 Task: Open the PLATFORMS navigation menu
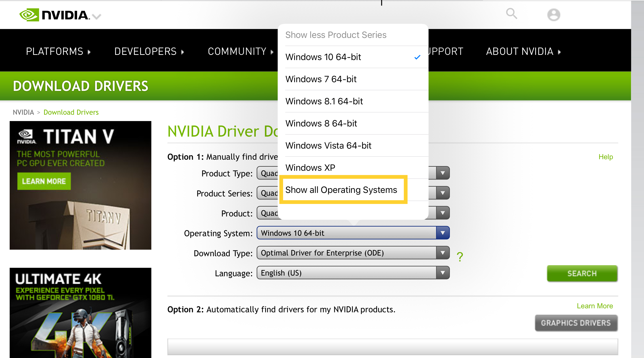coord(58,52)
